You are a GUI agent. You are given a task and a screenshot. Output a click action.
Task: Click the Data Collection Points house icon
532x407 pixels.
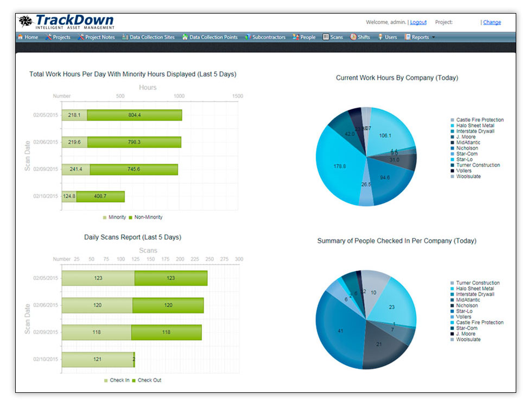pos(185,37)
